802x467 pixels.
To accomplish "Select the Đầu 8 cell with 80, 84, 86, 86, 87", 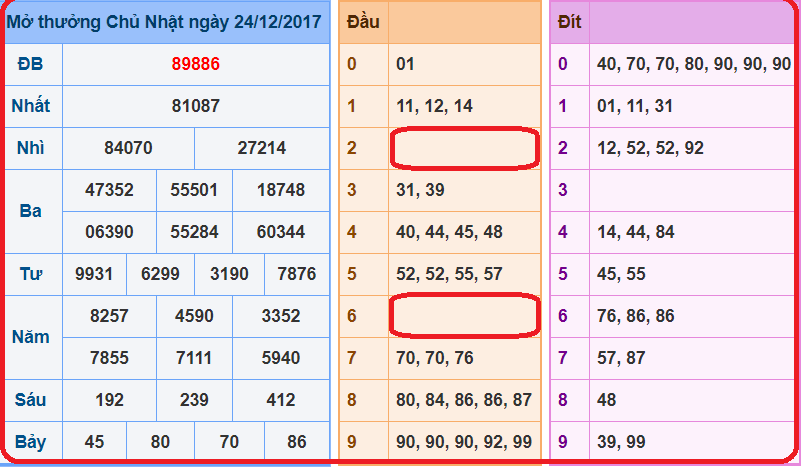I will [x=464, y=400].
